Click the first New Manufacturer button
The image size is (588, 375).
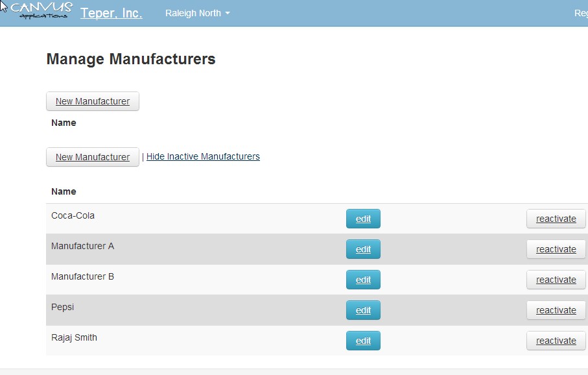click(93, 101)
